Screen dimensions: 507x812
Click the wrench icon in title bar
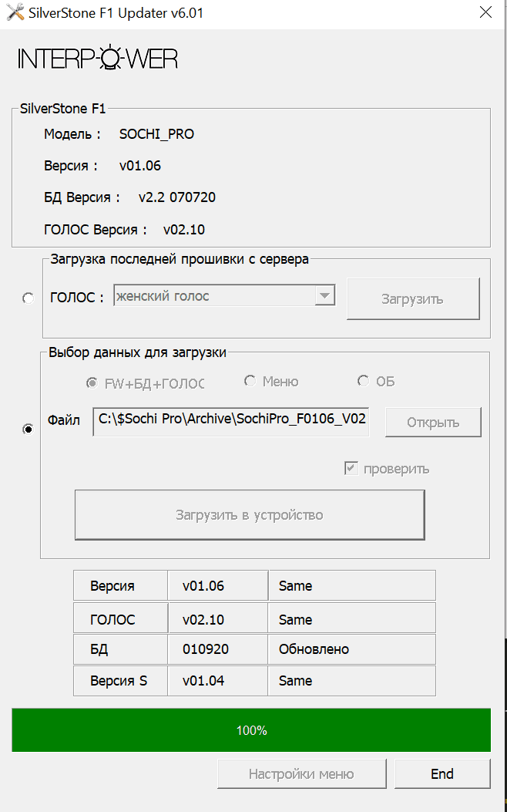(15, 12)
